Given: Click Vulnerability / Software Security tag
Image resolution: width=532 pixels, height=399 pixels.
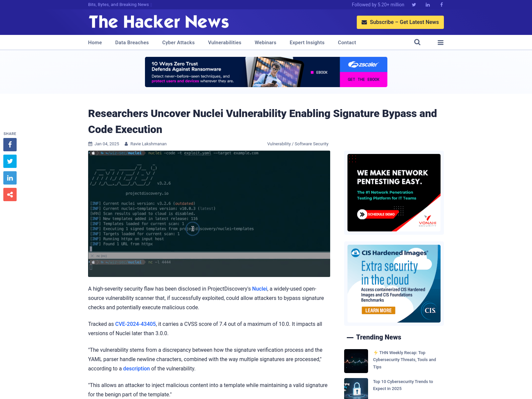Looking at the screenshot, I should point(298,144).
